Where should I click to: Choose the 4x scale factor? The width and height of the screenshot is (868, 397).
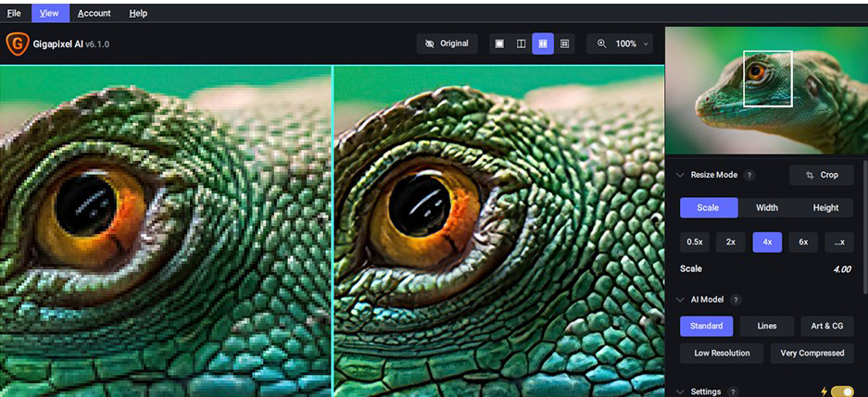[767, 242]
